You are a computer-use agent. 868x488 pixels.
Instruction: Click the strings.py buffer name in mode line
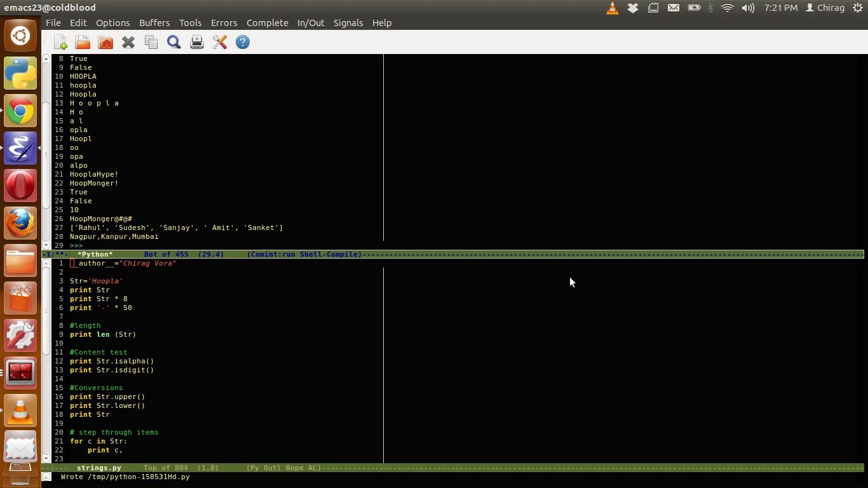(98, 468)
